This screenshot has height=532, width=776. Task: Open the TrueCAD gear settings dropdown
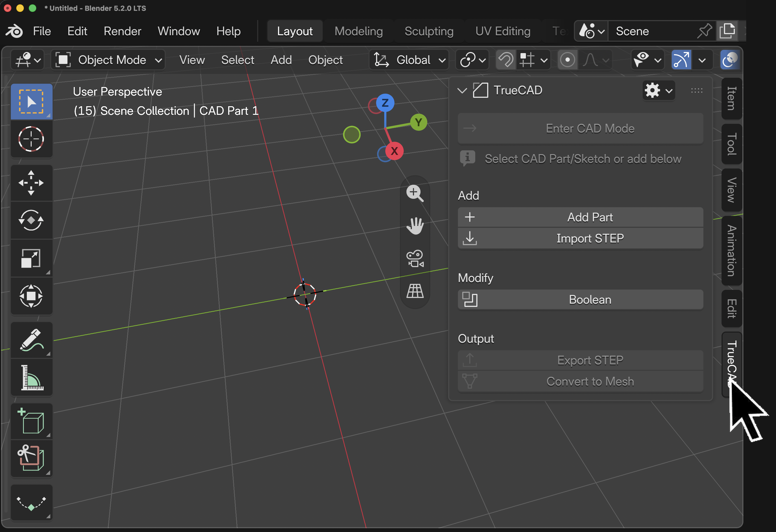(658, 90)
